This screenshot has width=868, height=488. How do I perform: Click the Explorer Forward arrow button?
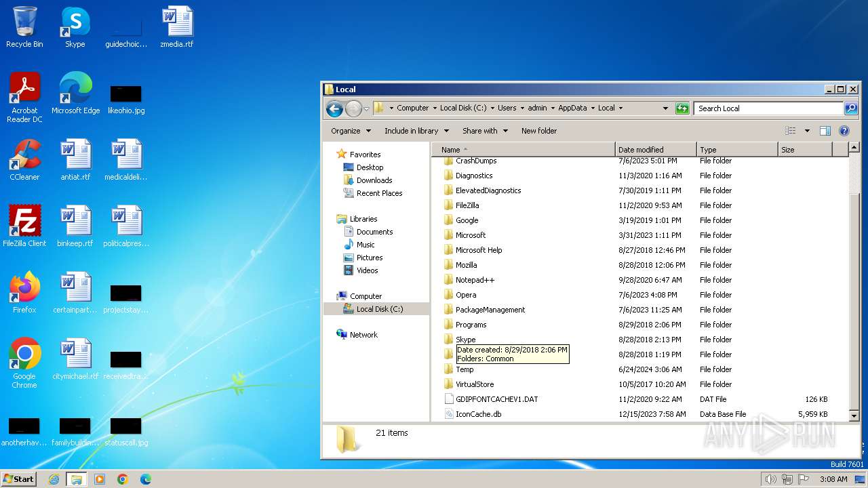[x=353, y=108]
